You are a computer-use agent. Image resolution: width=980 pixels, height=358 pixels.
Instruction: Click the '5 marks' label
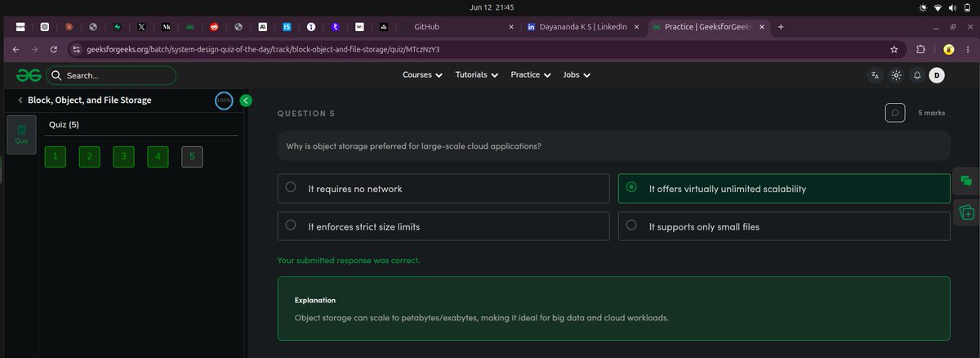click(932, 113)
